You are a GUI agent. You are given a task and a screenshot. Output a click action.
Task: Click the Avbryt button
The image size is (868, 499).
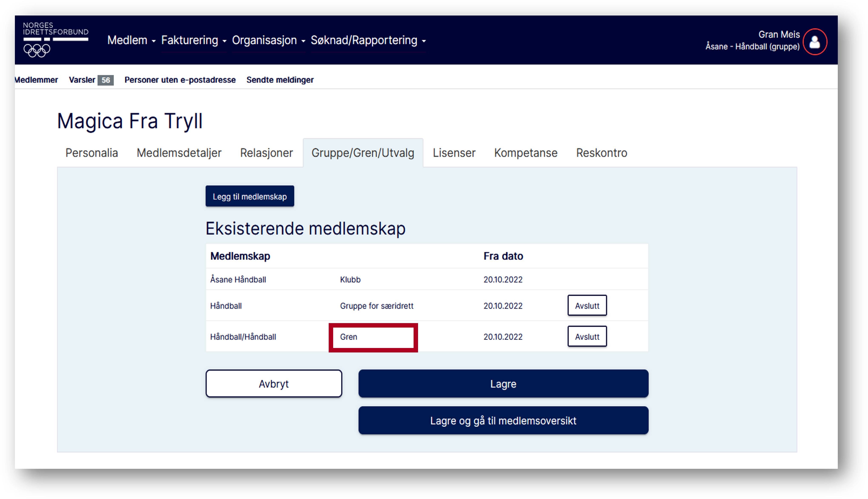point(273,384)
